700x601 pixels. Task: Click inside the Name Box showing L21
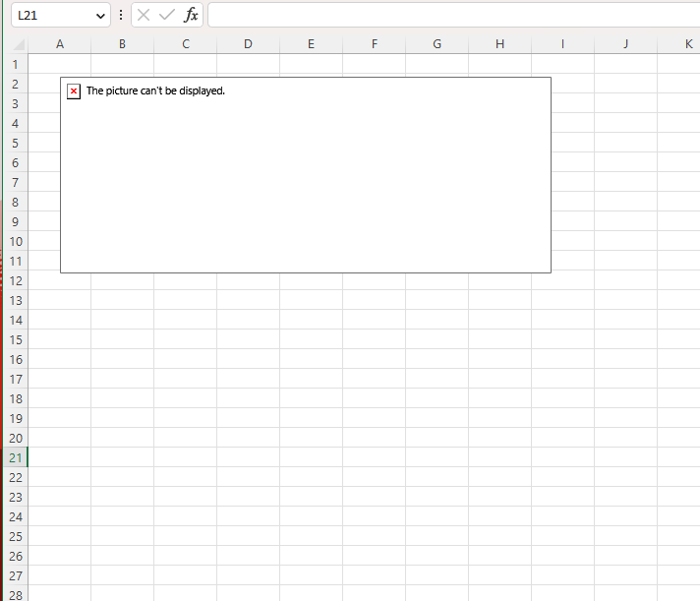(x=53, y=15)
